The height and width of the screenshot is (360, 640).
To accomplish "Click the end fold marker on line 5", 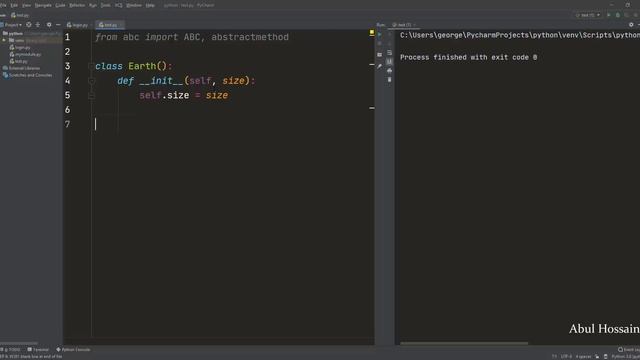I will coord(91,96).
